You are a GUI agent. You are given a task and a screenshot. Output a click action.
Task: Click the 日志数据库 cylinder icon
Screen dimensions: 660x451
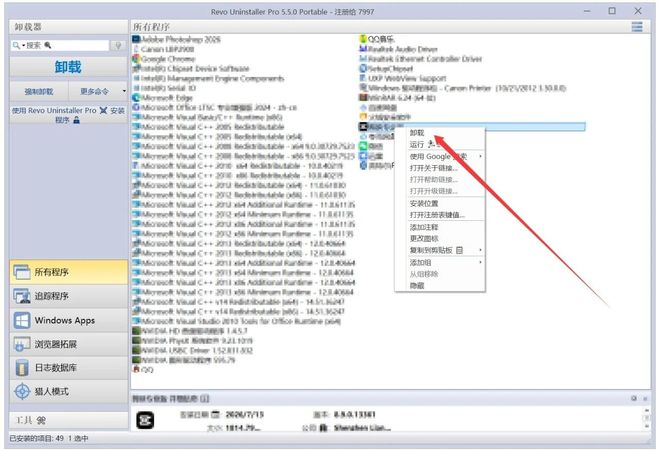21,368
